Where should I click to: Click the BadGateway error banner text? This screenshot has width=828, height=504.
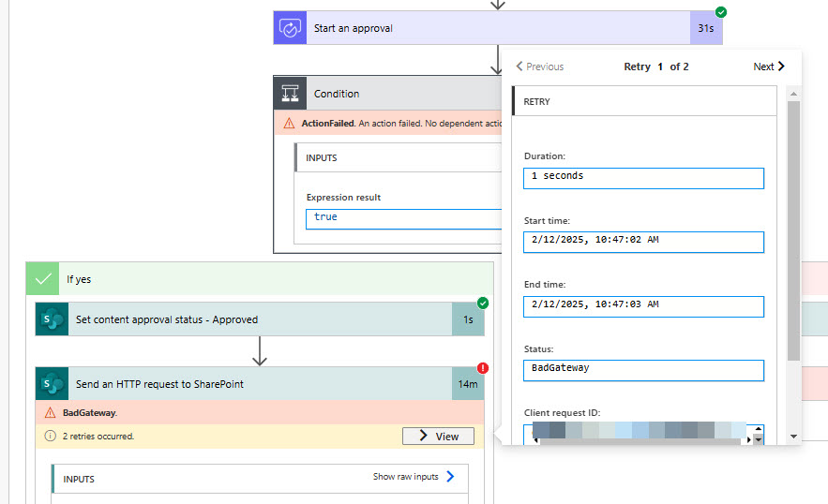click(90, 413)
